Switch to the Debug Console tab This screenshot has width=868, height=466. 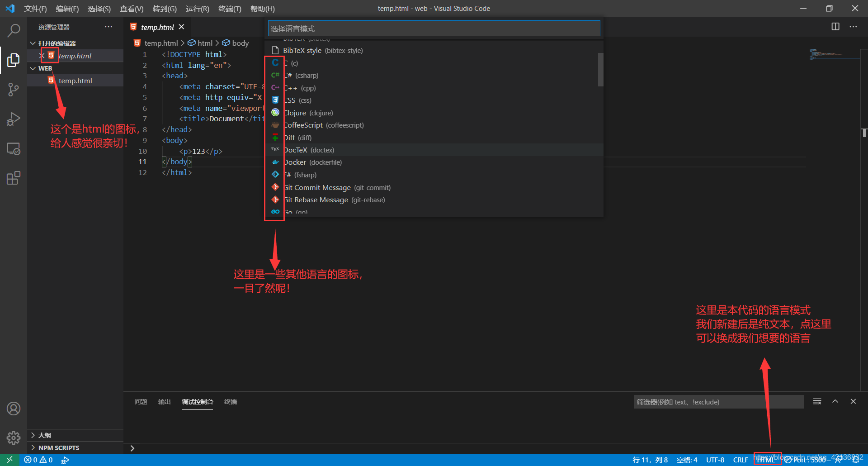198,402
